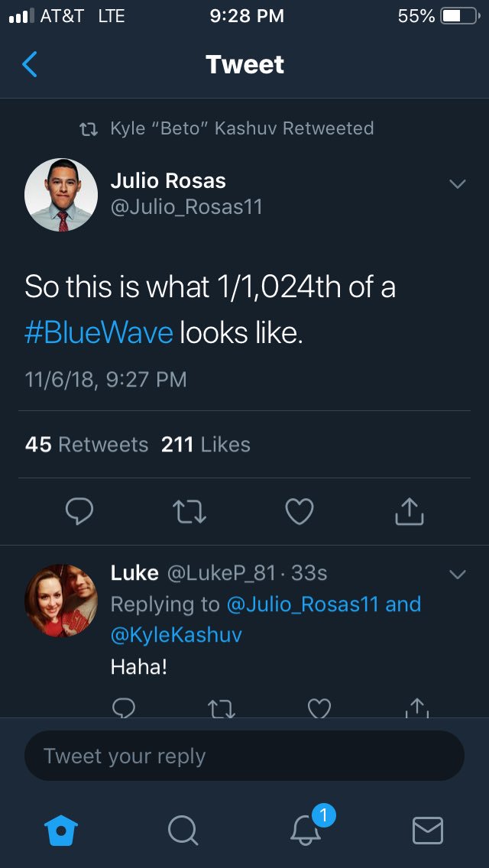Reply to Julio Rosas's tweet via comment icon
Screen dimensions: 489x868
click(79, 511)
